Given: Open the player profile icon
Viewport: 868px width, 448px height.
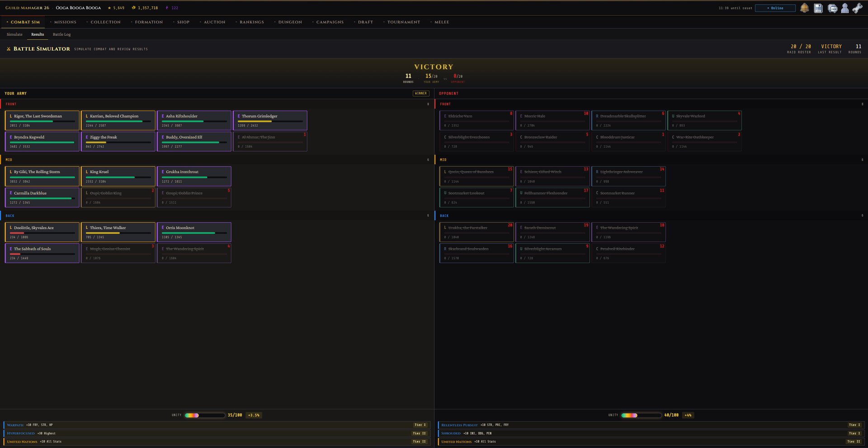Looking at the screenshot, I should pos(845,8).
